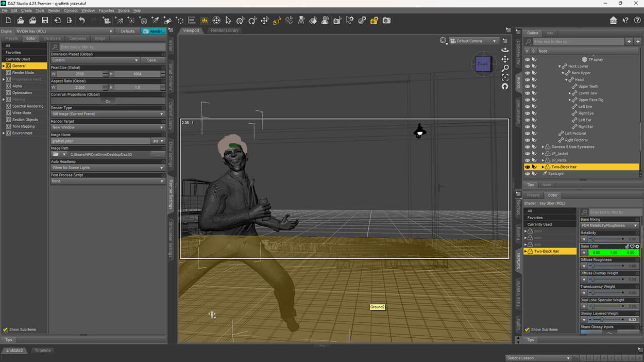The image size is (644, 362).
Task: Open the Render Target New Window dropdown
Action: [x=108, y=127]
